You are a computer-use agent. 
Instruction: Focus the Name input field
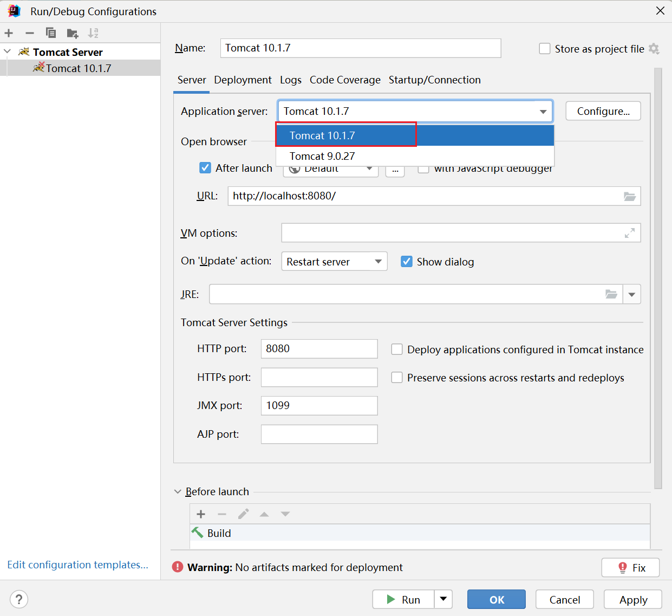pos(361,48)
